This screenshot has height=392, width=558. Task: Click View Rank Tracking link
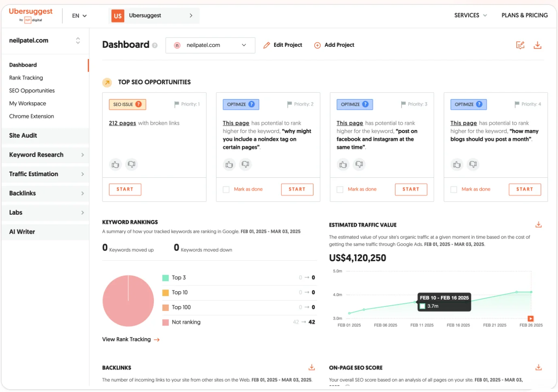[127, 339]
